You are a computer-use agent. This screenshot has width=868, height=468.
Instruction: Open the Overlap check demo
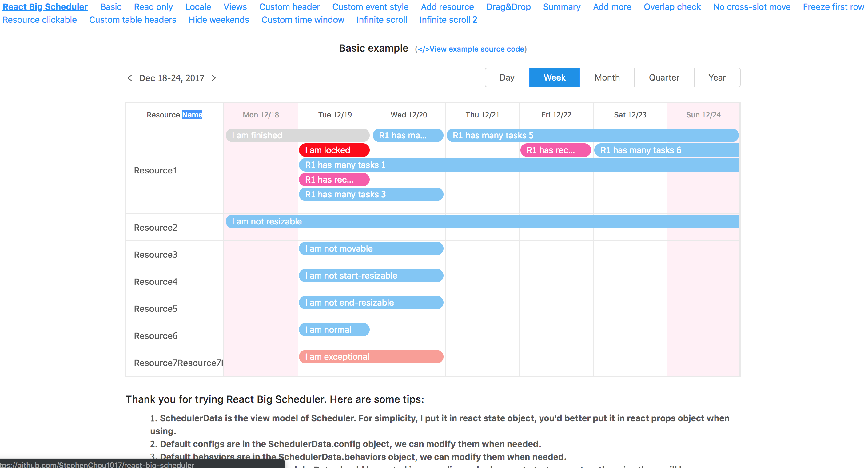[x=672, y=7]
